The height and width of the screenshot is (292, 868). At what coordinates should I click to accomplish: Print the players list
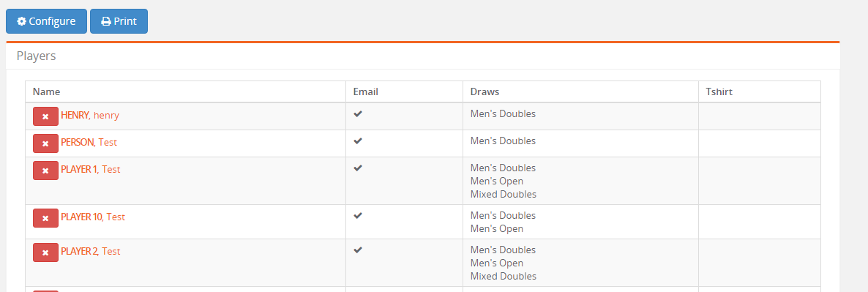(119, 21)
